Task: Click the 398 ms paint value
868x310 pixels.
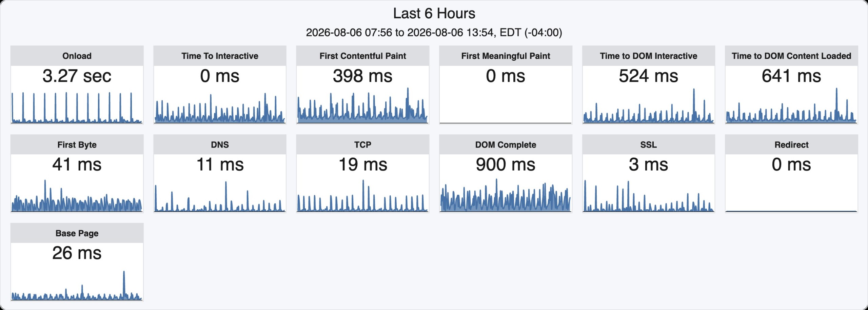Action: click(362, 76)
